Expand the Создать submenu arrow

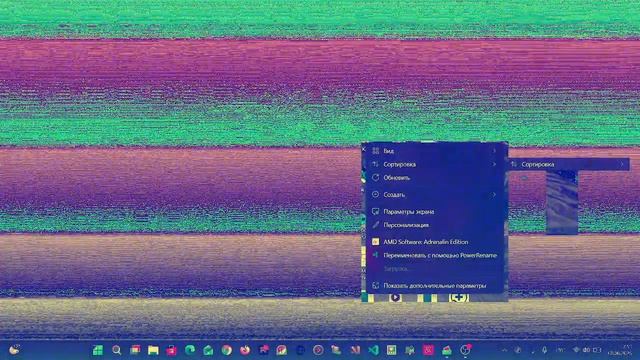point(494,195)
